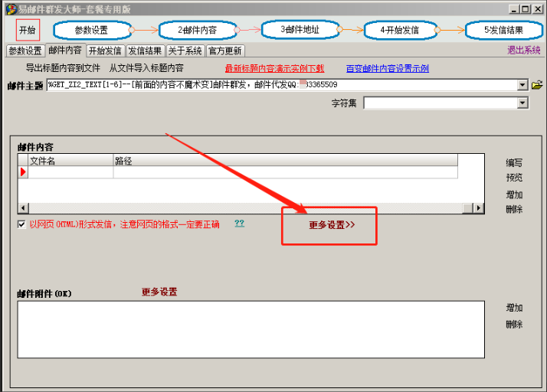This screenshot has width=547, height=392.
Task: Open the 百变邮件内容设置示例 link
Action: tap(388, 68)
